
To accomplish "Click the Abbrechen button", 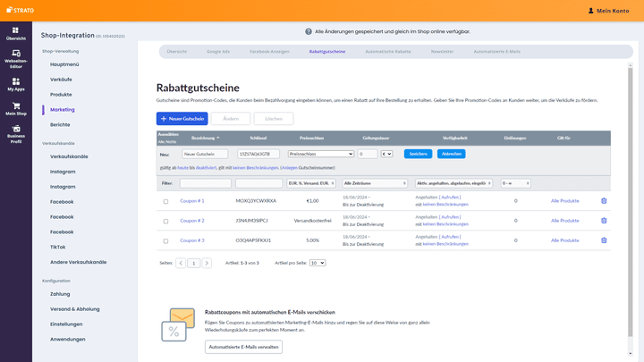I will pyautogui.click(x=452, y=154).
